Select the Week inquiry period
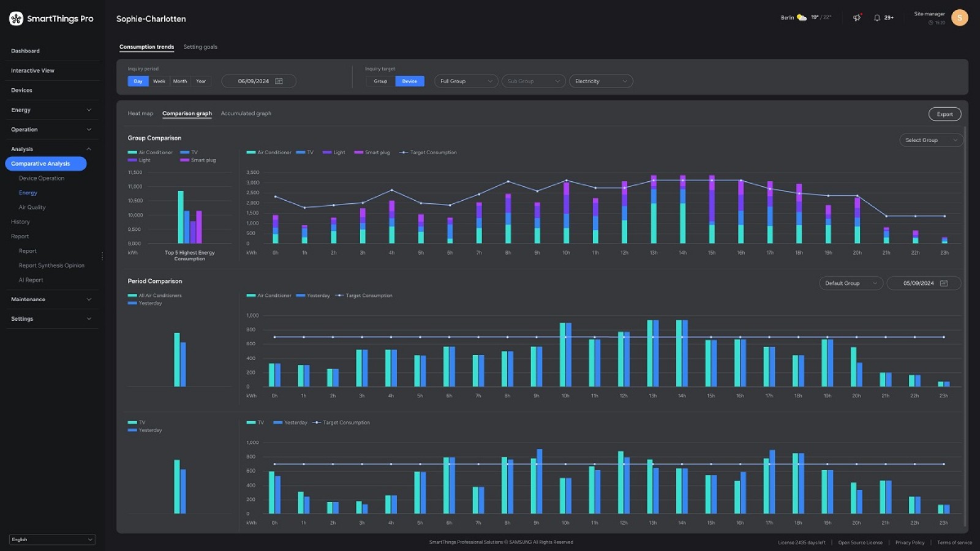 [159, 81]
